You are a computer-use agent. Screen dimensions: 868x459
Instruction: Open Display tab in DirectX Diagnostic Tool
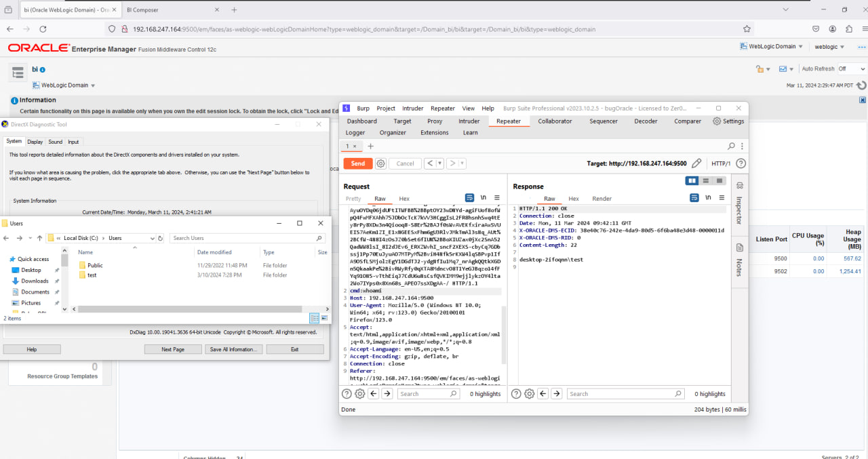click(35, 142)
